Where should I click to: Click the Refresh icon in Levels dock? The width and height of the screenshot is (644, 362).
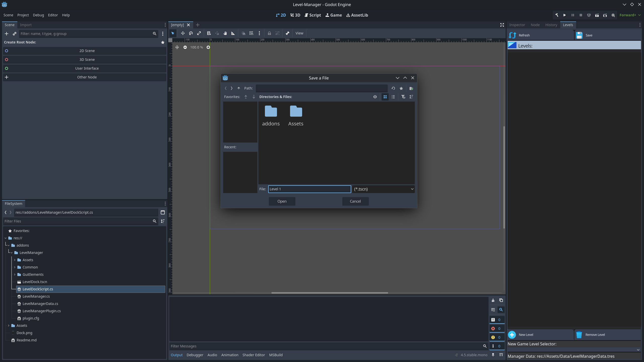(x=512, y=35)
